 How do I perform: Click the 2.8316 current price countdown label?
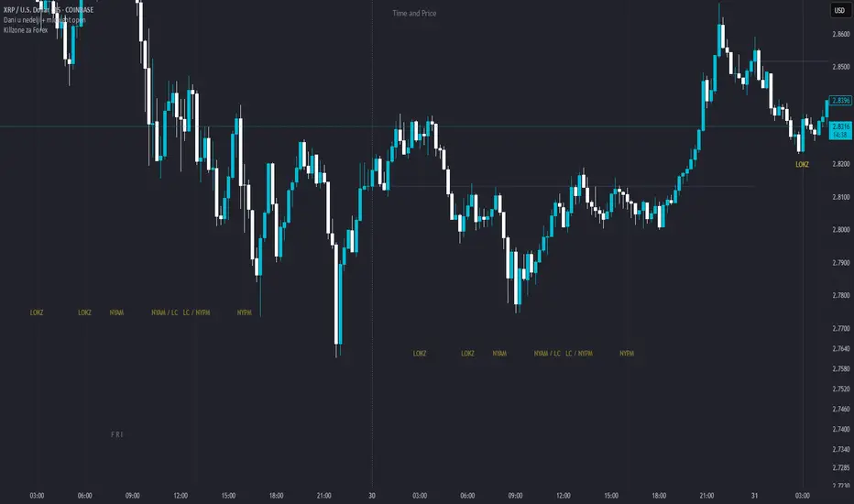[x=840, y=131]
